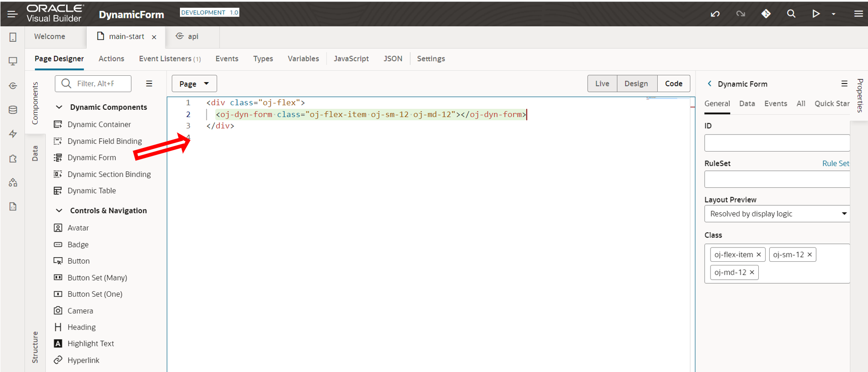
Task: Switch to the Variables tab
Action: (303, 59)
